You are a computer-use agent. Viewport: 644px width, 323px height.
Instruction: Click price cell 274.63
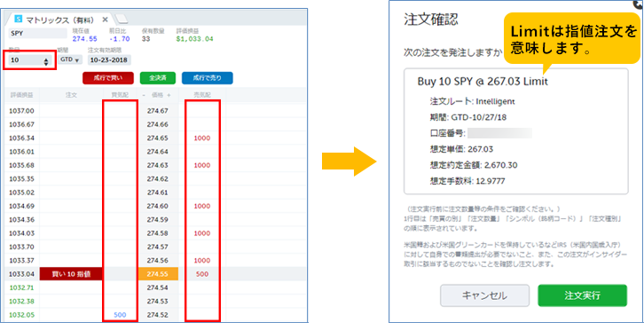[x=158, y=165]
